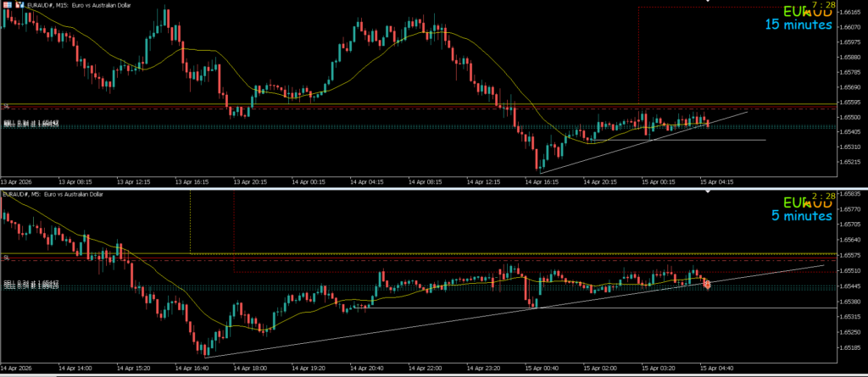Image resolution: width=868 pixels, height=377 pixels.
Task: Click the EURAUD#, M5 chart title text
Action: click(x=53, y=194)
